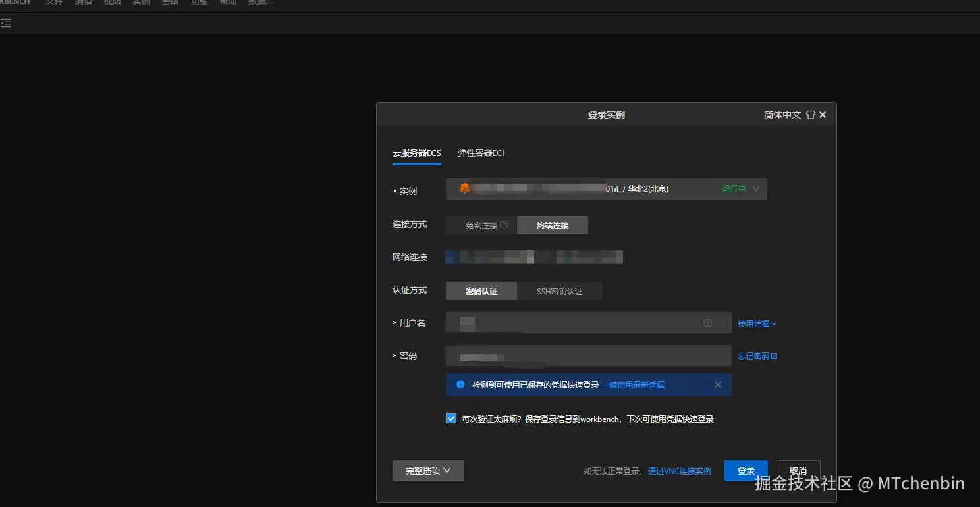The image size is (980, 507).
Task: Click 一键使用最新凭据 link
Action: coord(633,385)
